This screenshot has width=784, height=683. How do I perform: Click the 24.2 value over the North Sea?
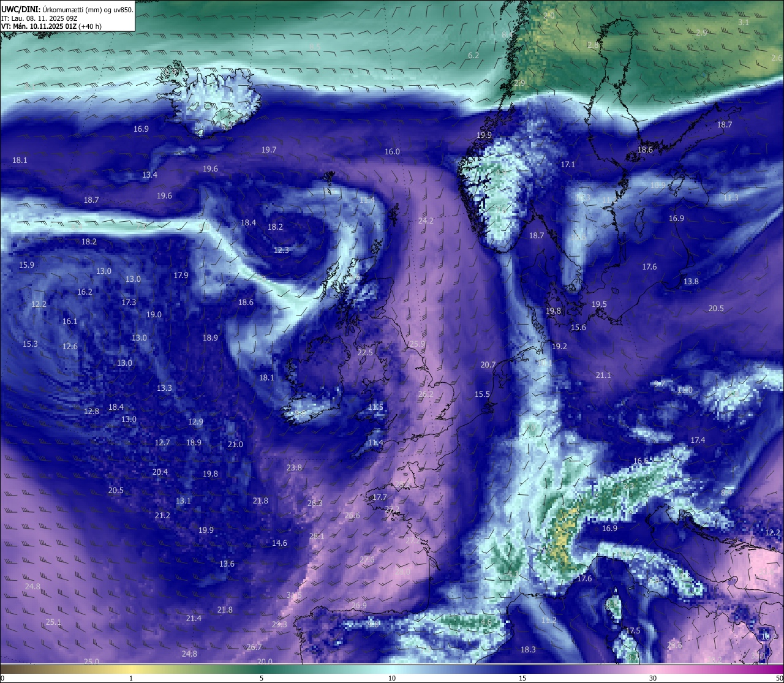pyautogui.click(x=426, y=221)
